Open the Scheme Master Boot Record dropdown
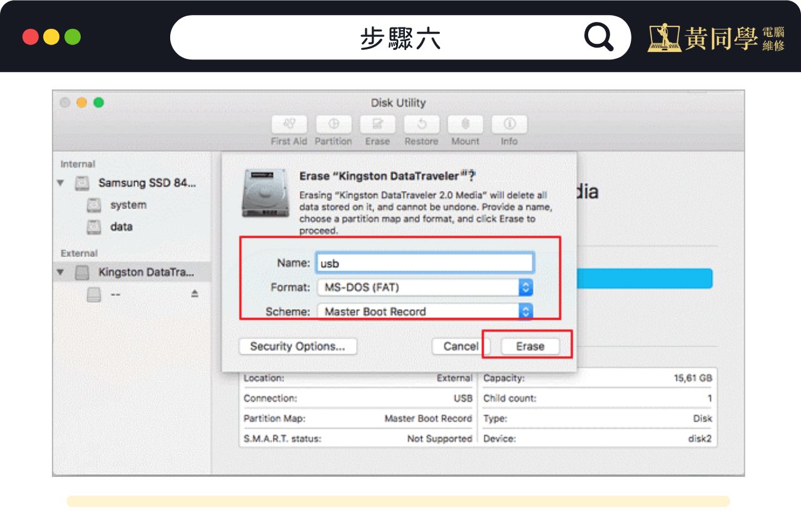Image resolution: width=801 pixels, height=532 pixels. pyautogui.click(x=425, y=311)
